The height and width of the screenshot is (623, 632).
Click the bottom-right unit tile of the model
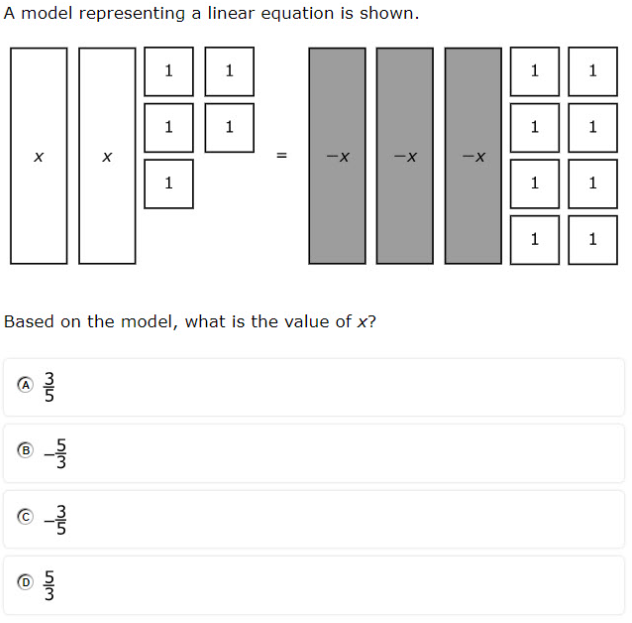click(593, 239)
